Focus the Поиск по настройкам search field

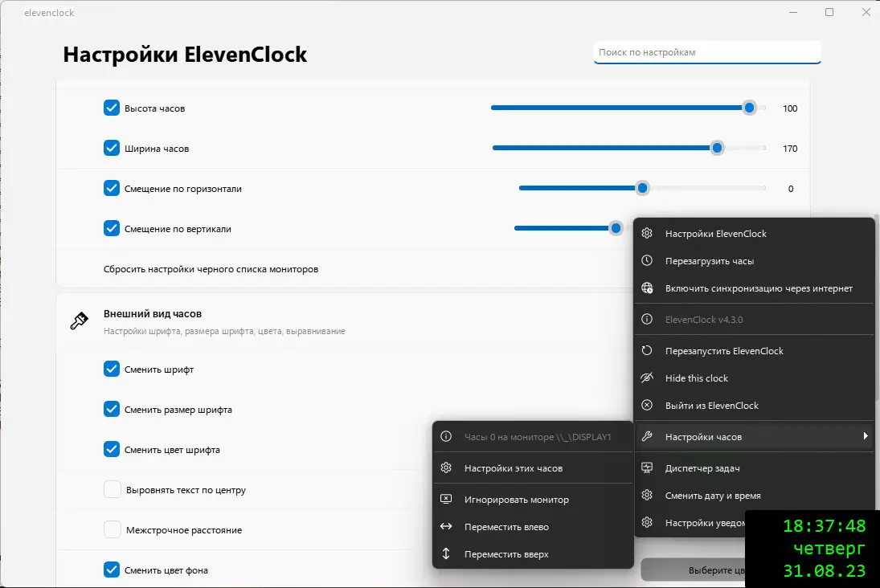pos(707,52)
